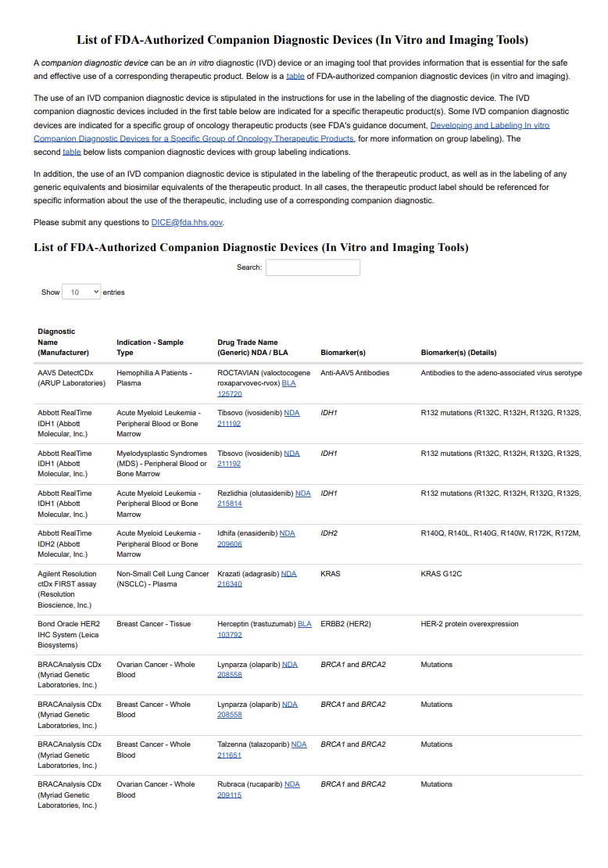Click KRAS biomarker cell
Viewport: 608px width, 868px height.
tap(331, 574)
